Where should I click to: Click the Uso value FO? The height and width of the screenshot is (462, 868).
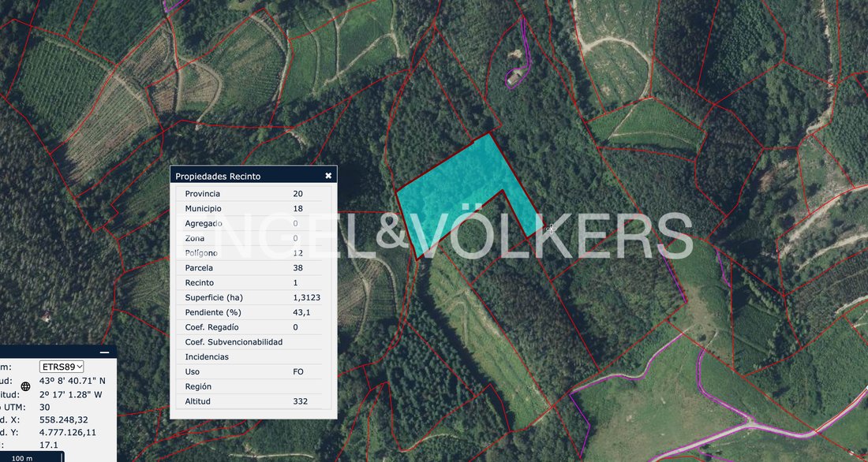point(298,372)
